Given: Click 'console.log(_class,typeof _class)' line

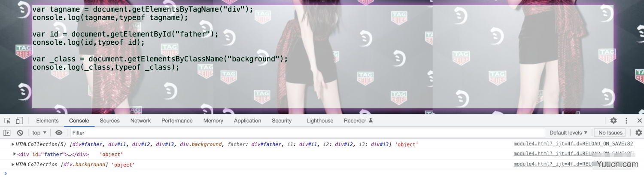Looking at the screenshot, I should coord(106,67).
